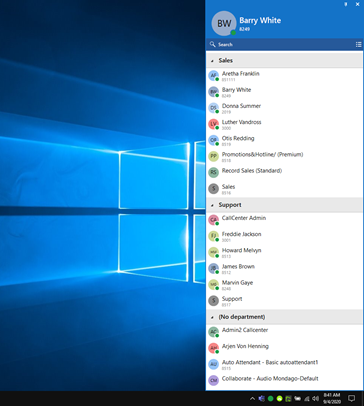This screenshot has height=406, width=364.
Task: Click Promotions&Hotline/ (Premium) entry
Action: pos(262,155)
